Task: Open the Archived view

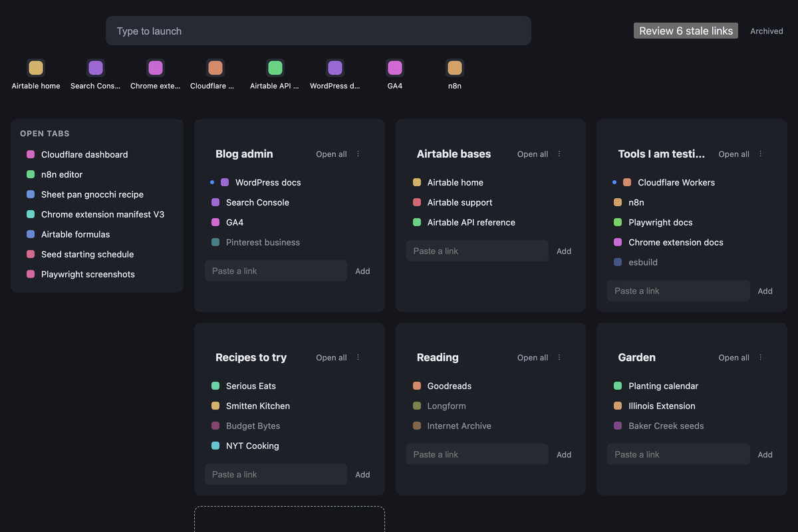Action: [x=767, y=31]
